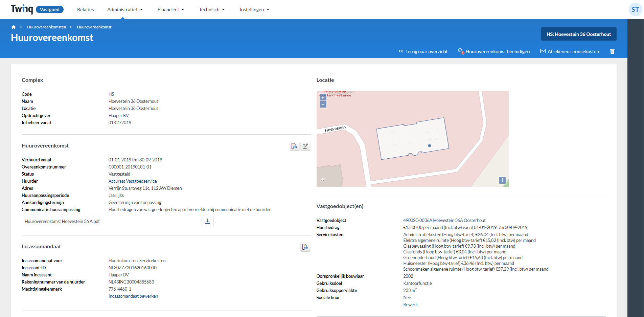Screen dimensions: 644x317
Task: Open the rental agreement PDF export icon
Action: pos(294,146)
